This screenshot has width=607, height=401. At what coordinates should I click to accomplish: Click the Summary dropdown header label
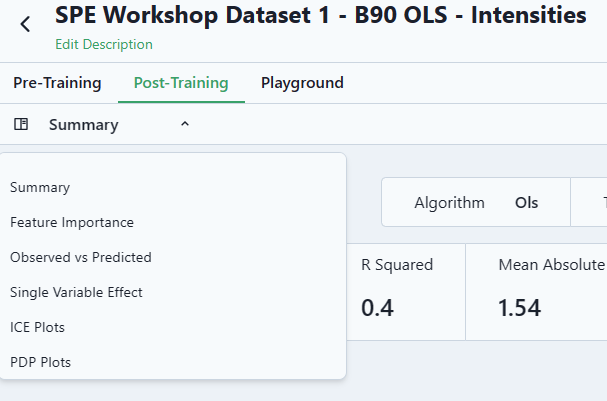(x=83, y=125)
